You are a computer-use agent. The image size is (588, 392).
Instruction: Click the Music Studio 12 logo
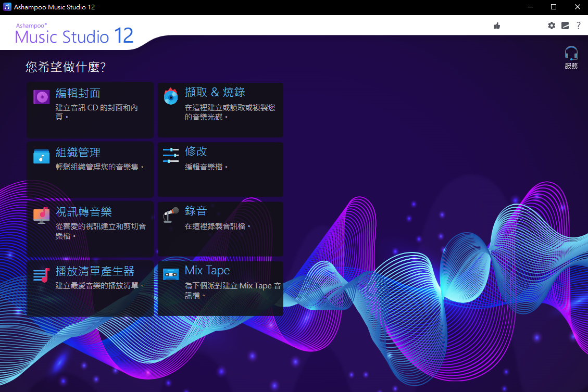pos(74,34)
